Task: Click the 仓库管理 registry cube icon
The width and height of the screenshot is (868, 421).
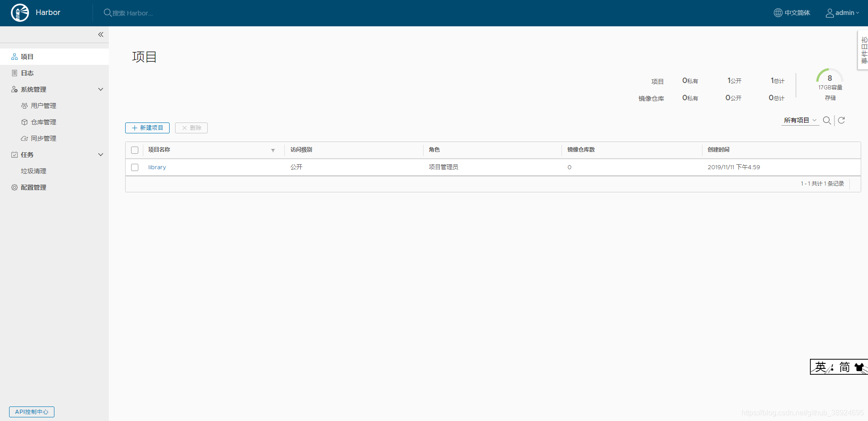Action: coord(24,122)
